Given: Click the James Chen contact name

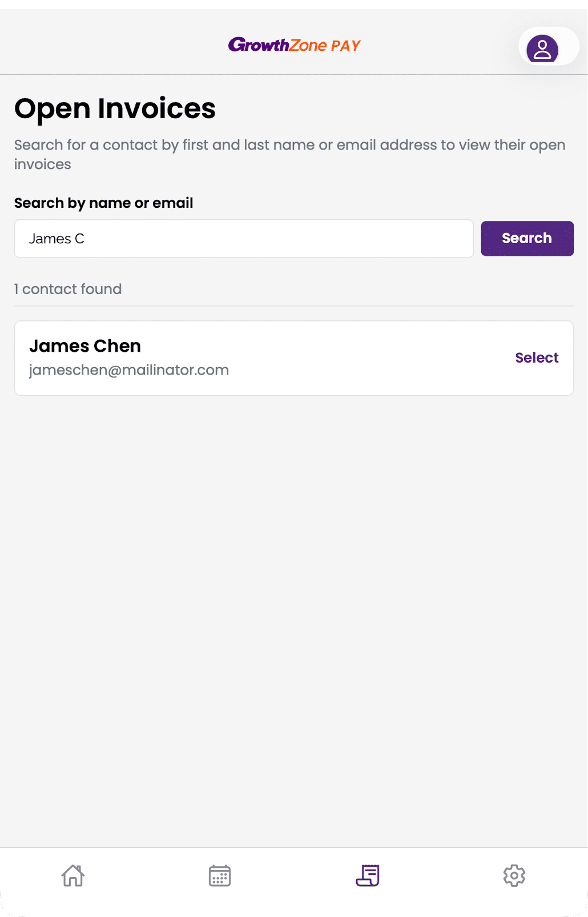Looking at the screenshot, I should pyautogui.click(x=85, y=346).
